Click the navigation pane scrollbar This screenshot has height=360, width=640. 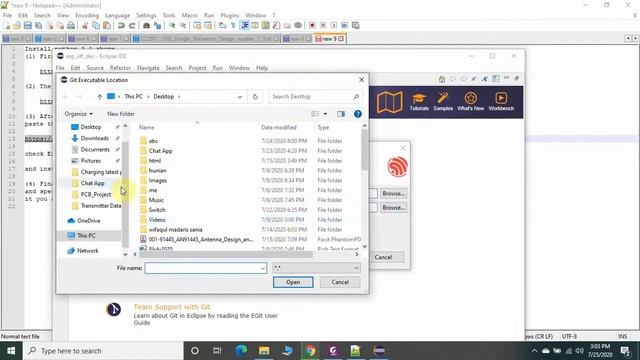tap(125, 195)
